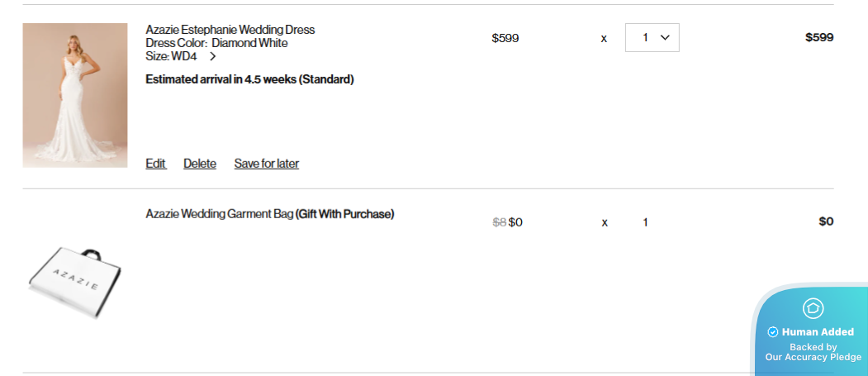
Task: Click the Azazie garment bag image
Action: click(74, 281)
